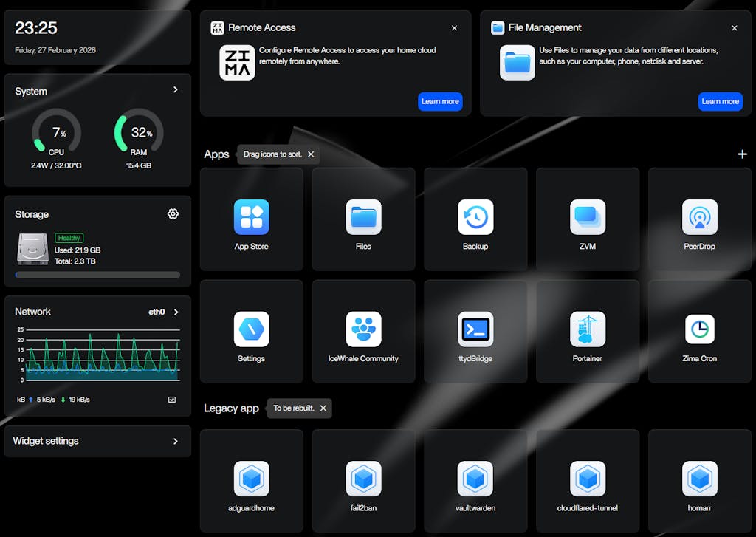Open the ZVM virtual machine app
The height and width of the screenshot is (537, 756).
click(x=588, y=217)
